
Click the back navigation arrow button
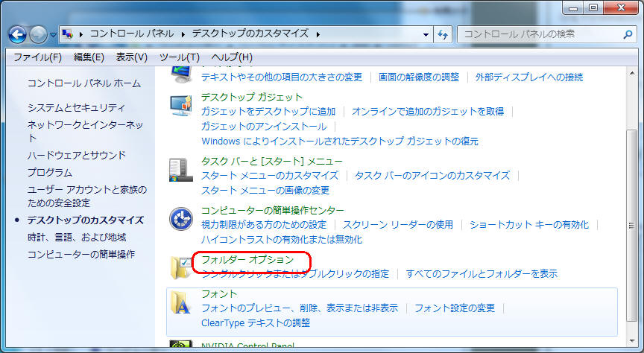click(x=18, y=34)
